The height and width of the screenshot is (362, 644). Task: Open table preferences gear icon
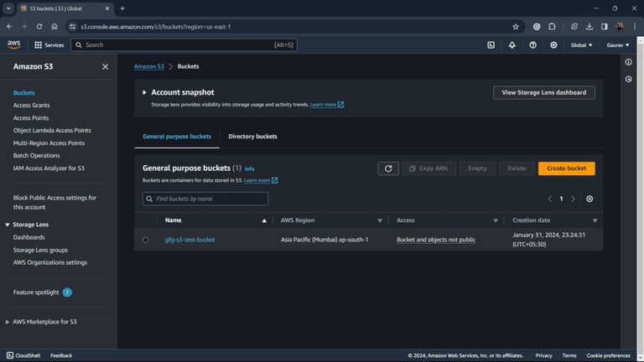(589, 199)
